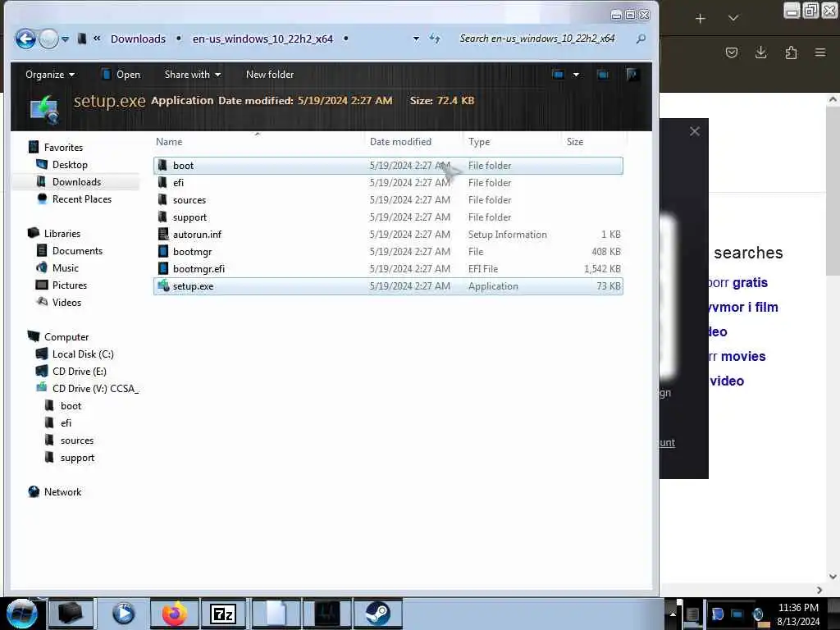Open the Organize menu
Screen dimensions: 840x630
50,75
